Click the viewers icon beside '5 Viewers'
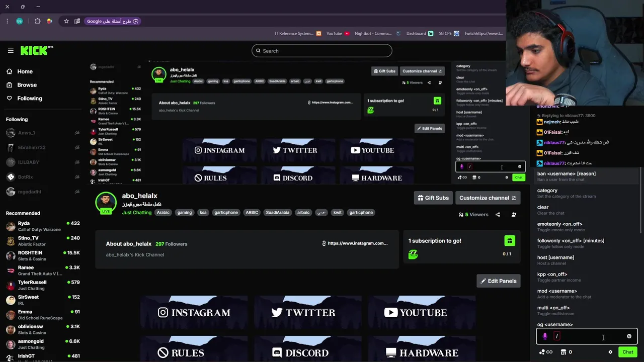Image resolution: width=644 pixels, height=362 pixels. tap(461, 215)
